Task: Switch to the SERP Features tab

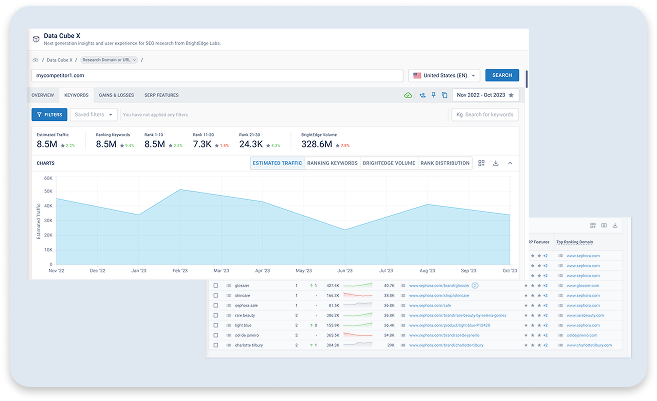Action: click(162, 95)
